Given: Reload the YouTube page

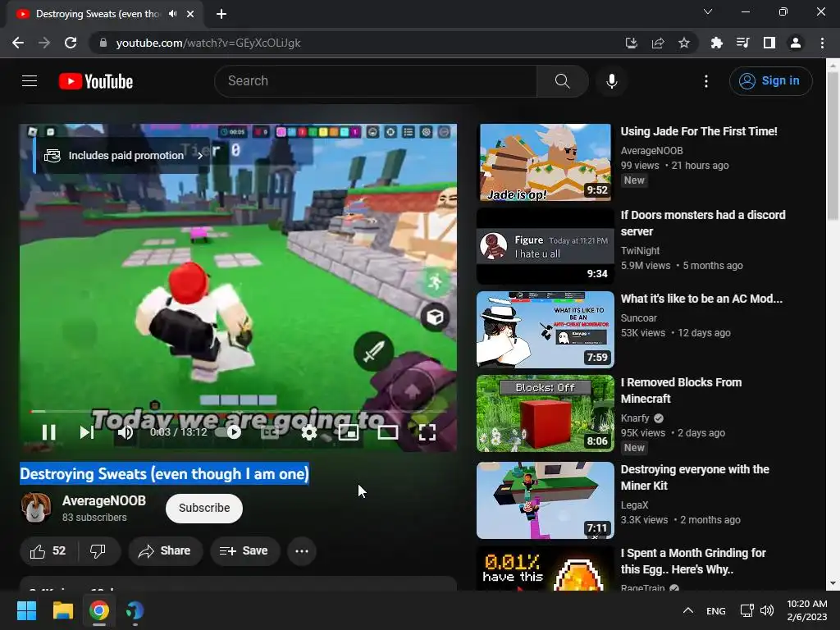Looking at the screenshot, I should point(71,43).
